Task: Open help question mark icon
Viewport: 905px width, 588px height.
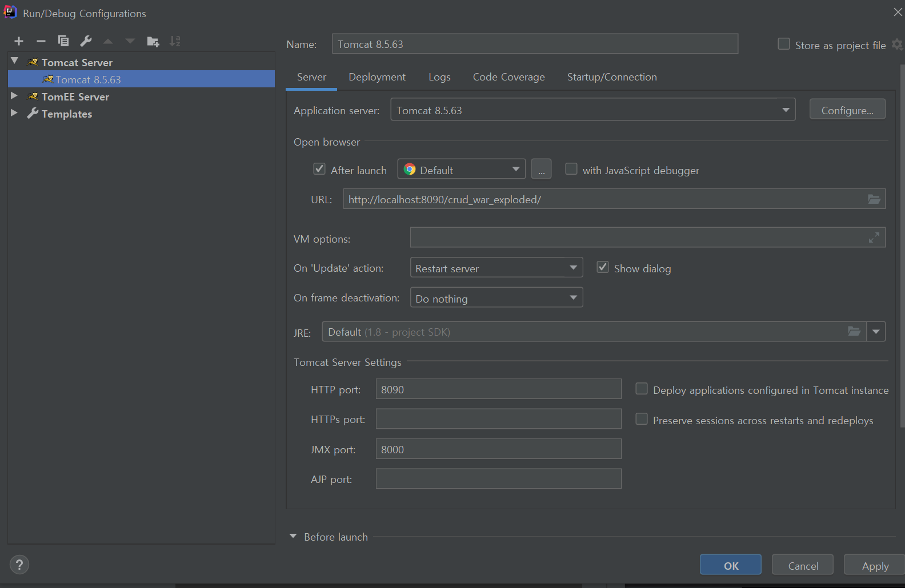Action: point(19,565)
